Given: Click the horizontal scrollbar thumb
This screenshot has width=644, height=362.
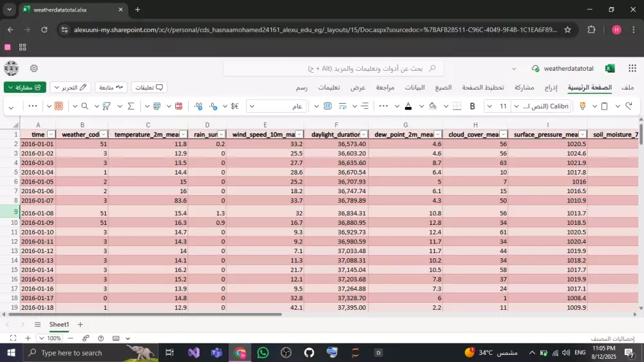Looking at the screenshot, I should [145, 314].
